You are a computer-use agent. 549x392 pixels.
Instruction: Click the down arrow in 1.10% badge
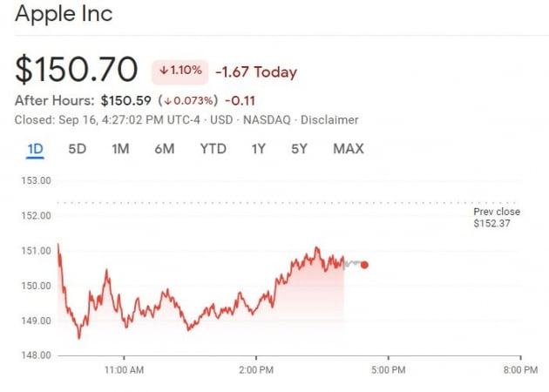coord(164,71)
